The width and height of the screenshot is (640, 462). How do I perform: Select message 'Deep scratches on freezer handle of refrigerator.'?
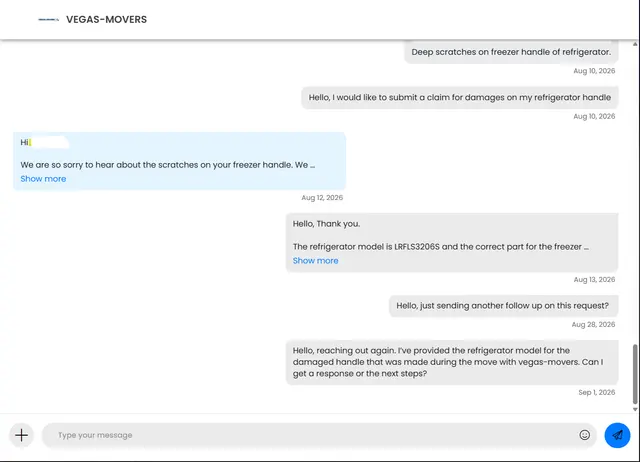[511, 52]
